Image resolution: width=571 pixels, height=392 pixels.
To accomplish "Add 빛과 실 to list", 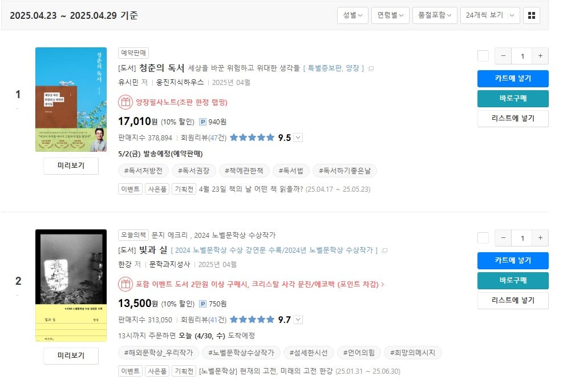I will [513, 301].
